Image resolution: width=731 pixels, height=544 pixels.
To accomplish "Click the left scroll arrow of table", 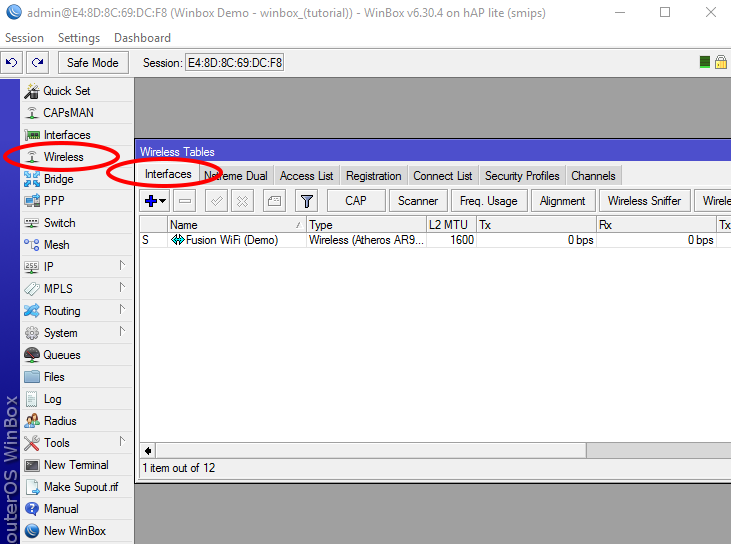I will pyautogui.click(x=148, y=451).
